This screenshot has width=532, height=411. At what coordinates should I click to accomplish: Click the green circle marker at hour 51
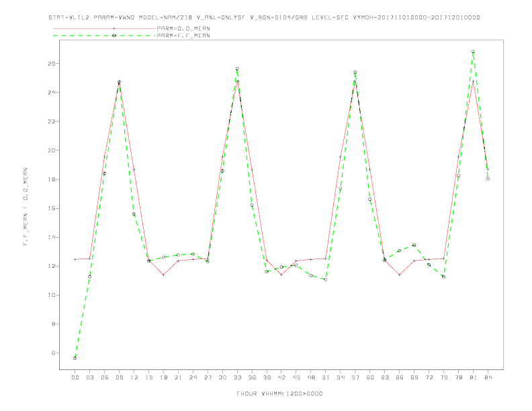coord(326,279)
